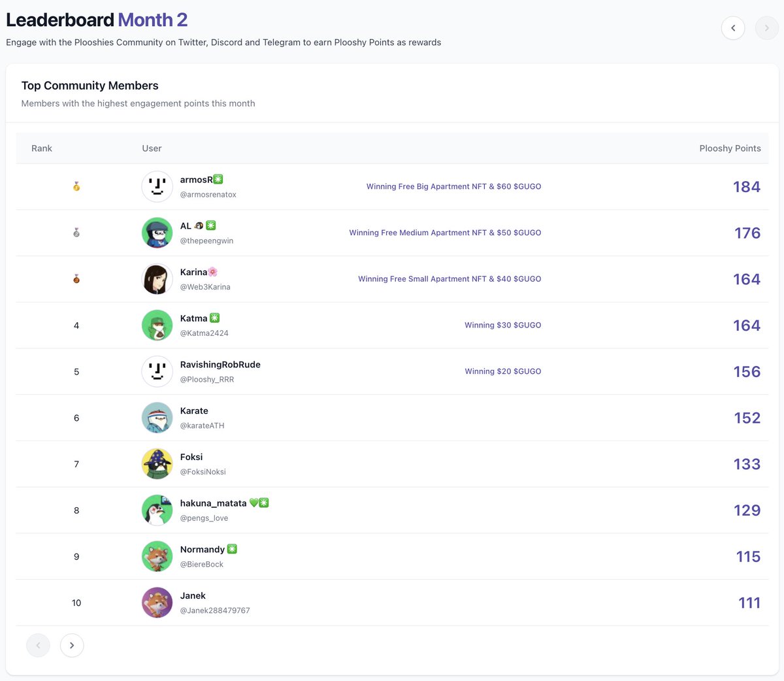Image resolution: width=784 pixels, height=681 pixels.
Task: Open Karate's avatar picture
Action: [157, 418]
